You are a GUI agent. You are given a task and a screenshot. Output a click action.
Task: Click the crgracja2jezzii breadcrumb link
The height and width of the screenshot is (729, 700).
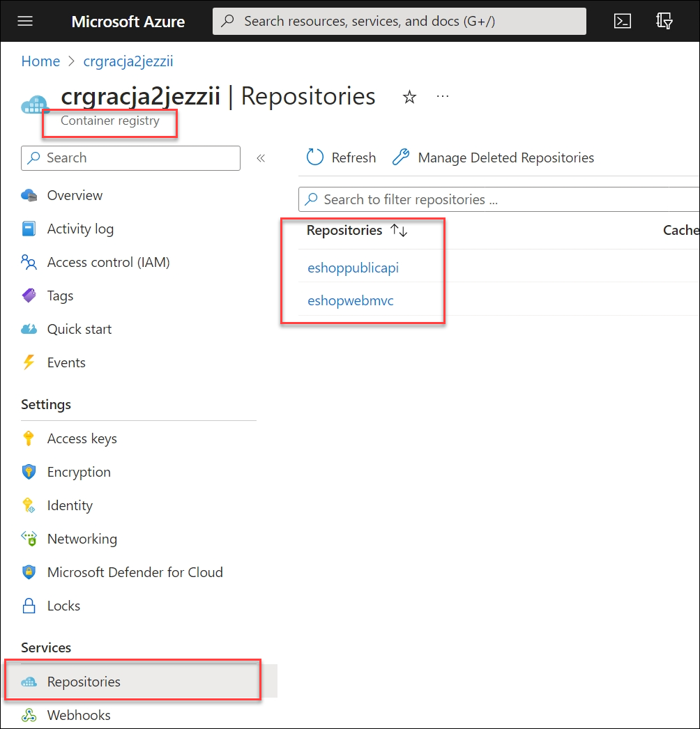point(128,61)
